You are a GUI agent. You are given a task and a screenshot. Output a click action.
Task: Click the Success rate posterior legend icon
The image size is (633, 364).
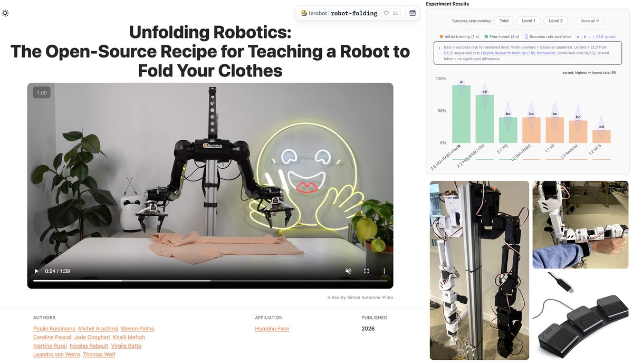(x=527, y=37)
